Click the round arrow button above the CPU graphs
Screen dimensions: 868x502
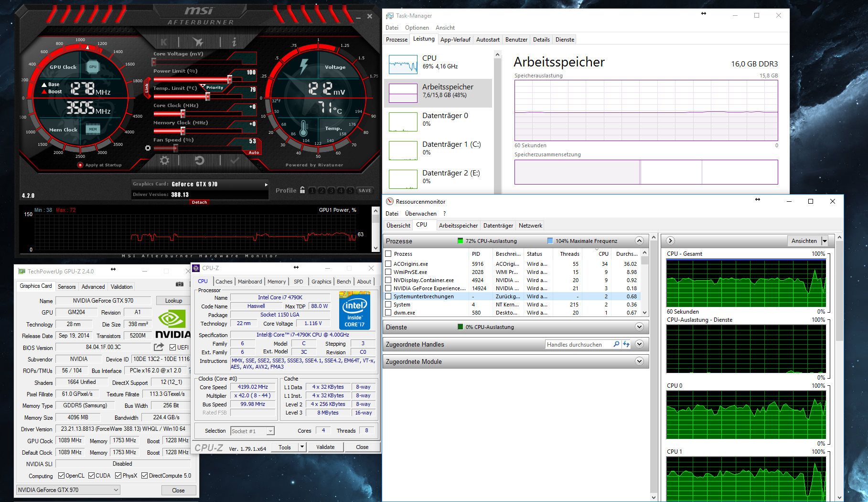coord(670,241)
